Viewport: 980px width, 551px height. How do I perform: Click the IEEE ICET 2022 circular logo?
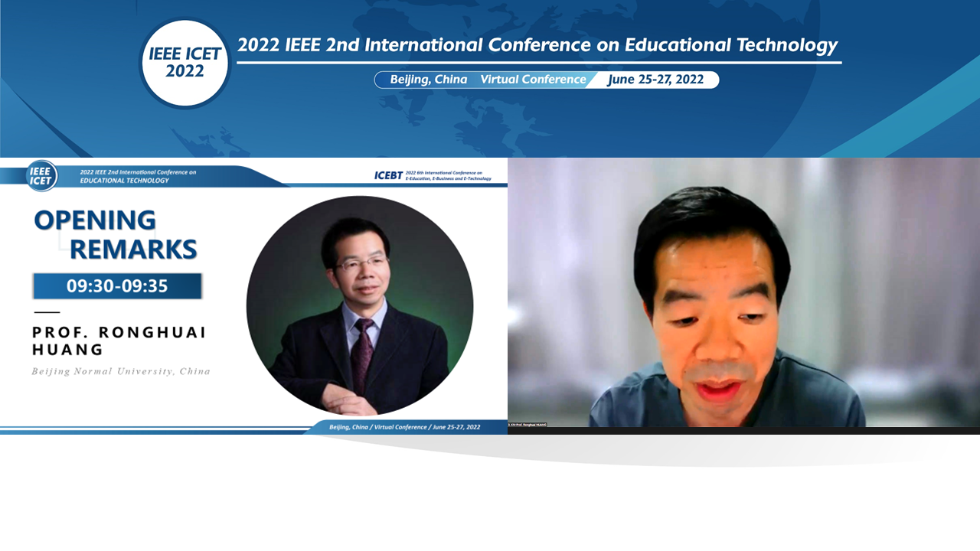(x=185, y=63)
